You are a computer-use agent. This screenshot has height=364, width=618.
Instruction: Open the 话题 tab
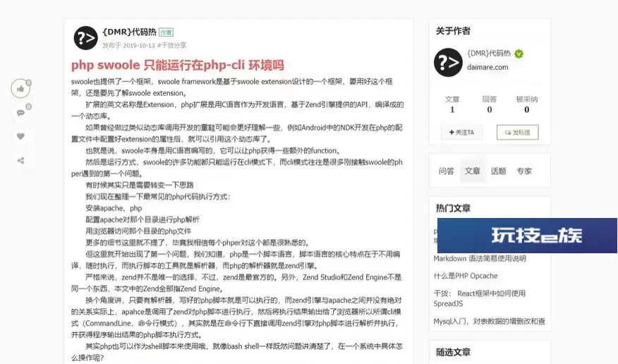click(498, 171)
